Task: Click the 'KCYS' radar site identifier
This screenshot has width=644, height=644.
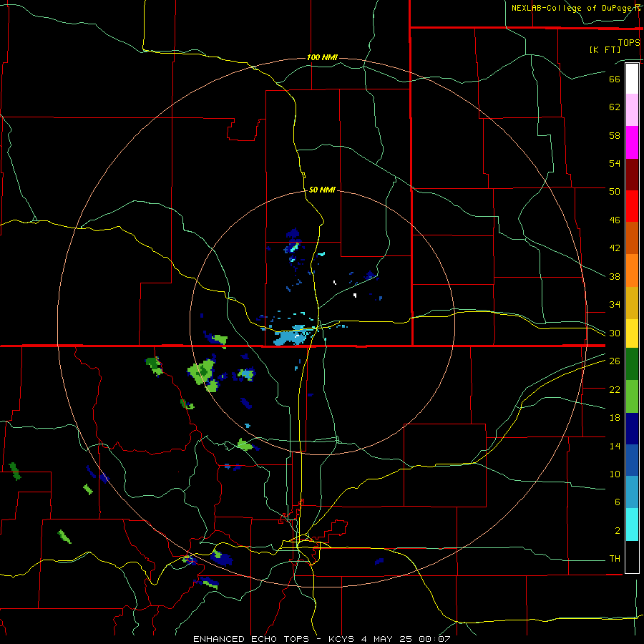Action: click(x=343, y=639)
